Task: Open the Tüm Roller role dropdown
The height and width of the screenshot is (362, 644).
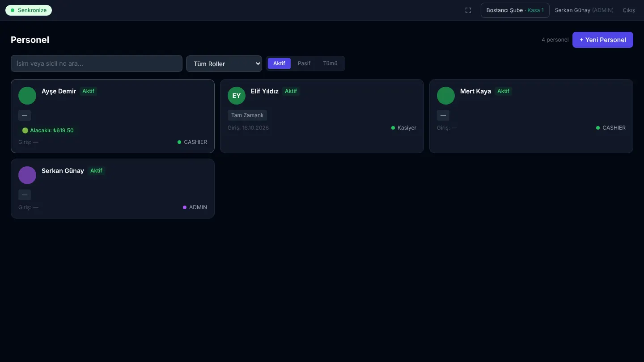Action: (224, 63)
